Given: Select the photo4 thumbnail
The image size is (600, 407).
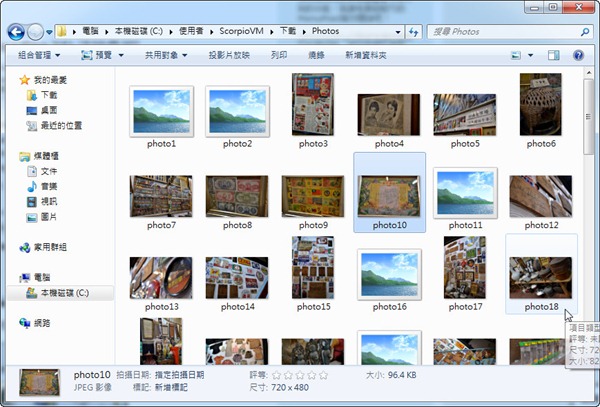Looking at the screenshot, I should [389, 115].
